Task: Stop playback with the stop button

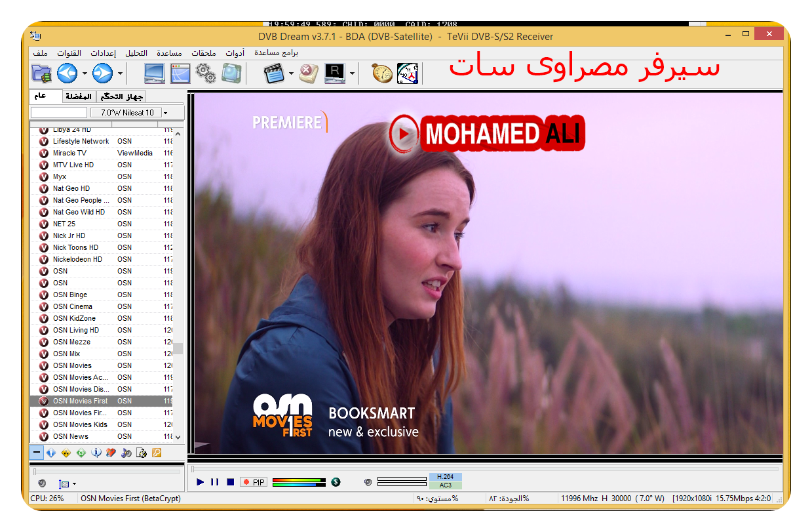Action: click(230, 482)
